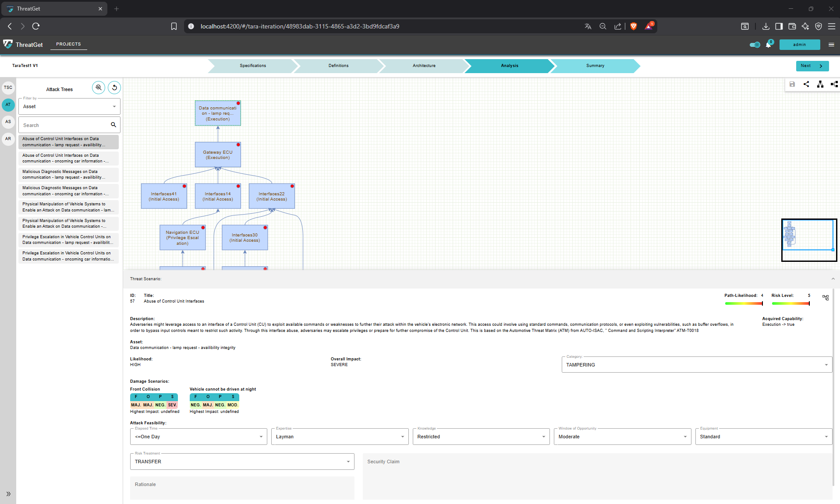Open the hamburger menu in the app header

(x=831, y=45)
